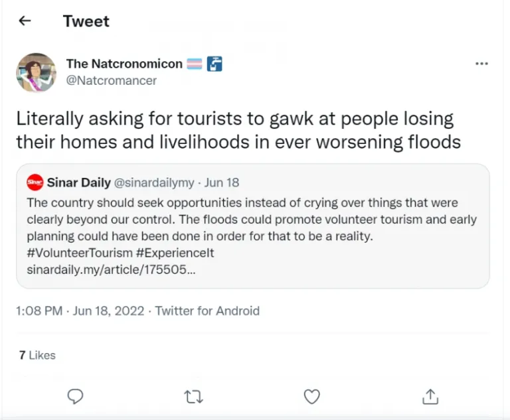View the 7 Likes list

pyautogui.click(x=37, y=355)
